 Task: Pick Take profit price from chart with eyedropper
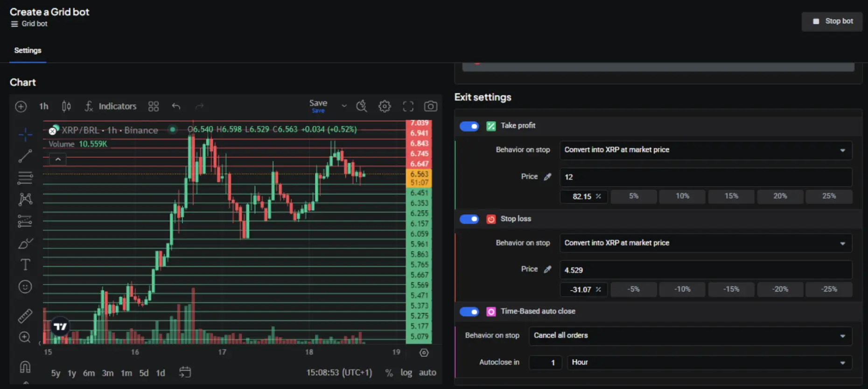tap(547, 177)
